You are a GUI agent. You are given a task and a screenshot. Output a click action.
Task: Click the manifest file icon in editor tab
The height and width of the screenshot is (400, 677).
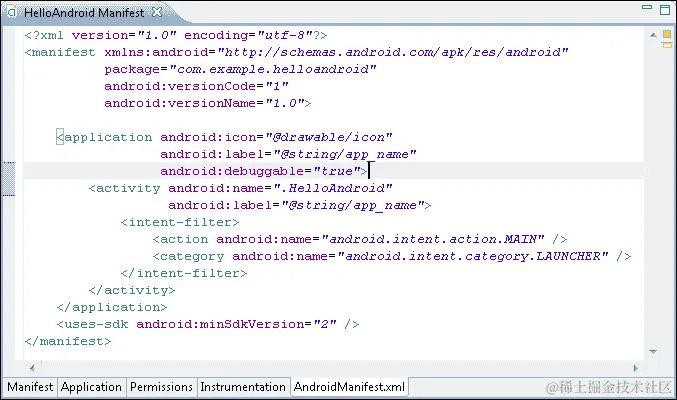pyautogui.click(x=12, y=13)
